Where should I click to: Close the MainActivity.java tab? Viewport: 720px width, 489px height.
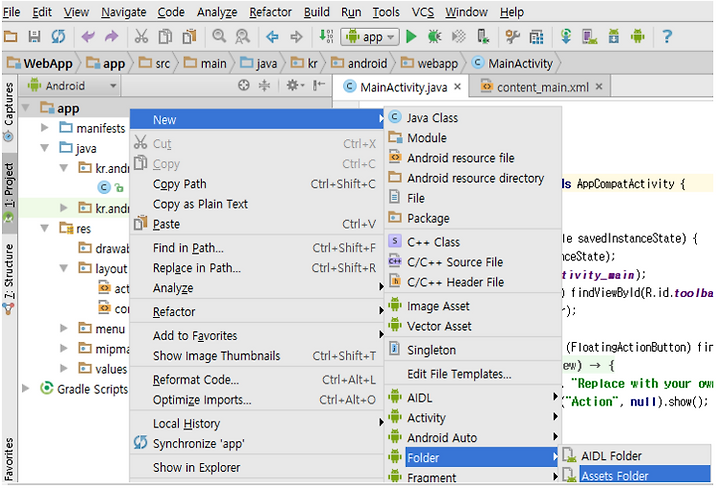457,86
